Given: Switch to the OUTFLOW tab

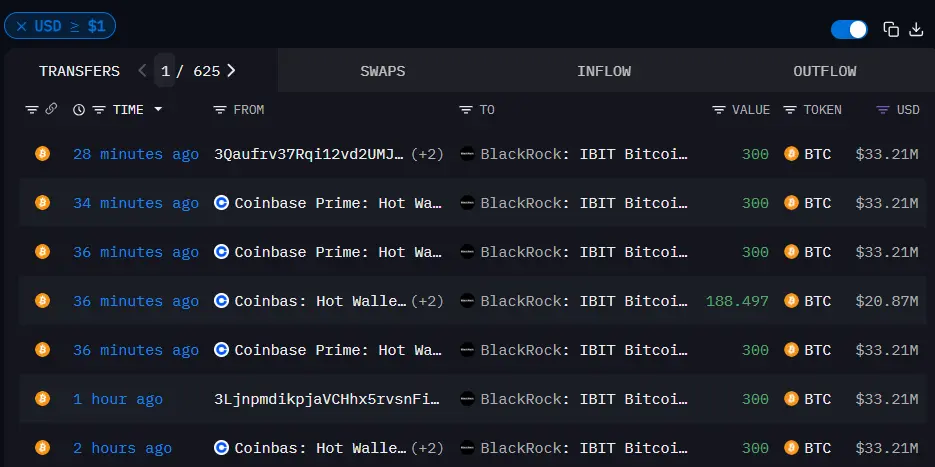Looking at the screenshot, I should pyautogui.click(x=825, y=72).
